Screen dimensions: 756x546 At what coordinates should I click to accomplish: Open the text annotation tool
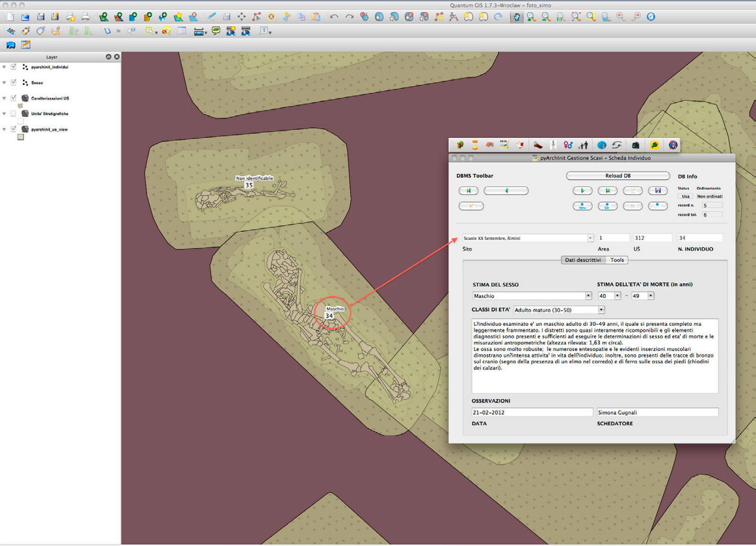(x=265, y=31)
